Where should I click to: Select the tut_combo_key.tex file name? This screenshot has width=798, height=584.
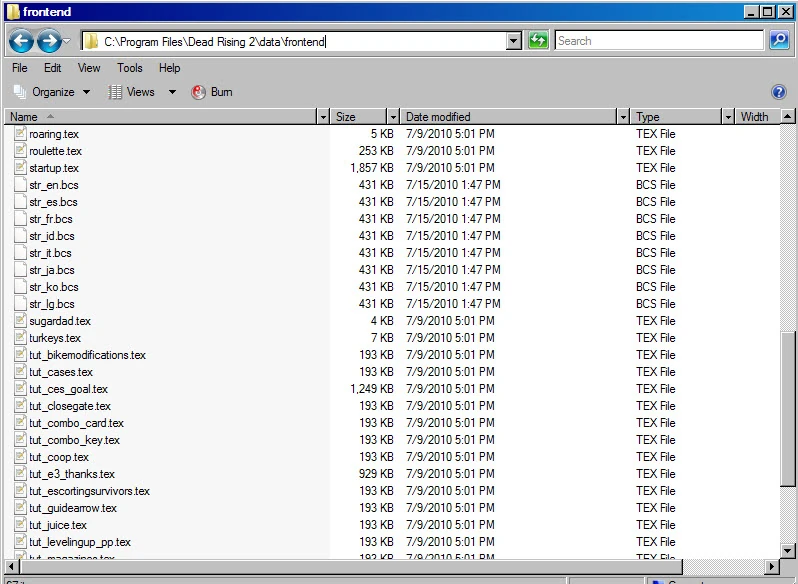click(x=74, y=440)
